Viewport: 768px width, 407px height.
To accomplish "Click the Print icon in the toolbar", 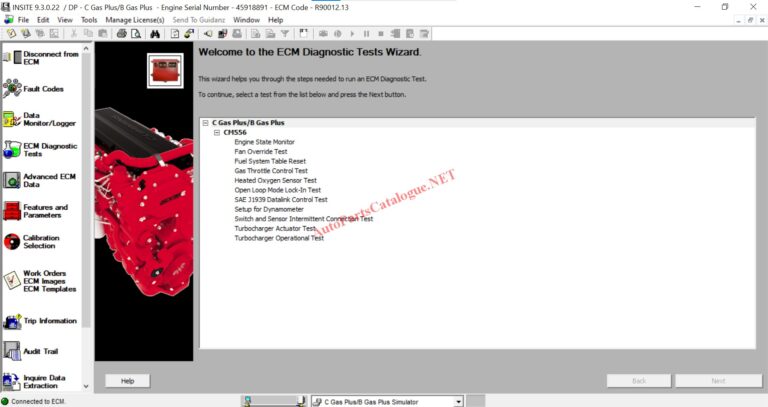I will 121,33.
